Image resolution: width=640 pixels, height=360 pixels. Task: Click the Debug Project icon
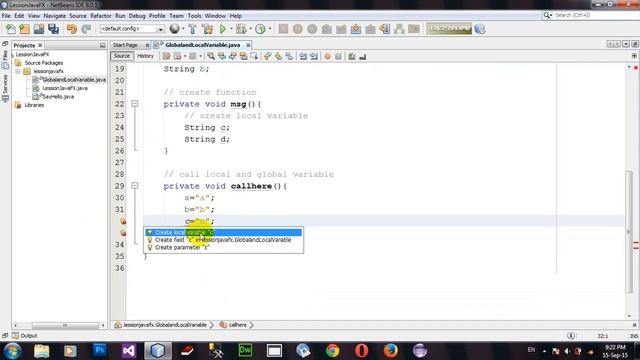coord(241,29)
